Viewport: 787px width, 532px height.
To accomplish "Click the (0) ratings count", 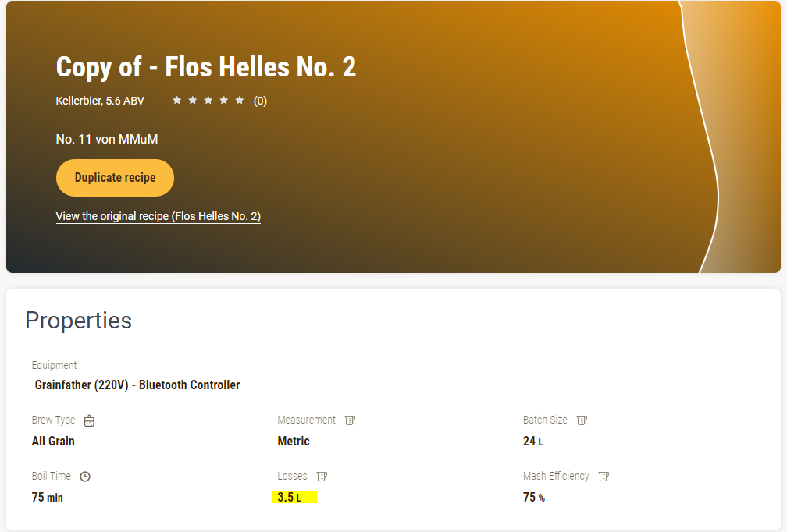I will coord(260,101).
